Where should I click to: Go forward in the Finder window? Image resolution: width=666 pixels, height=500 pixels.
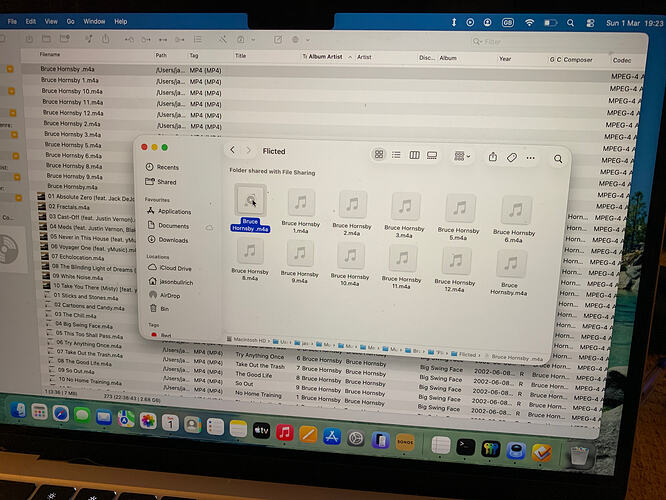[249, 150]
